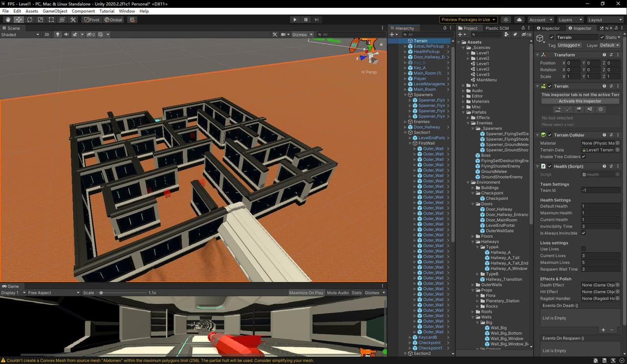Image resolution: width=627 pixels, height=364 pixels.
Task: Open the Shaded draw mode dropdown
Action: point(20,35)
